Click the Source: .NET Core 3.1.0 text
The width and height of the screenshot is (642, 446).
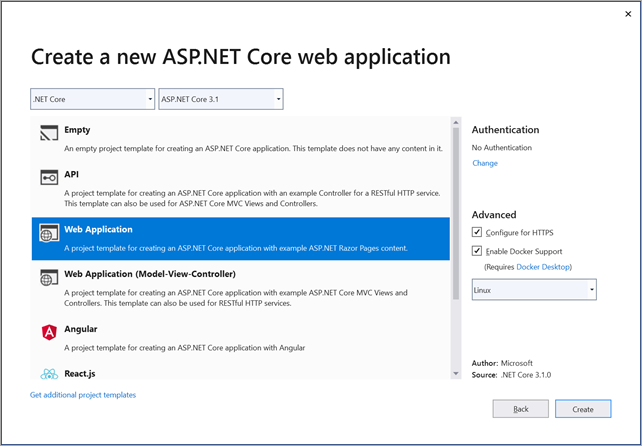pyautogui.click(x=511, y=375)
